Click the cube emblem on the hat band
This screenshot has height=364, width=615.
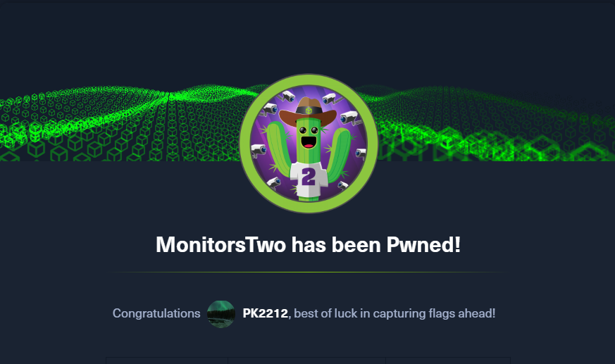pos(309,111)
